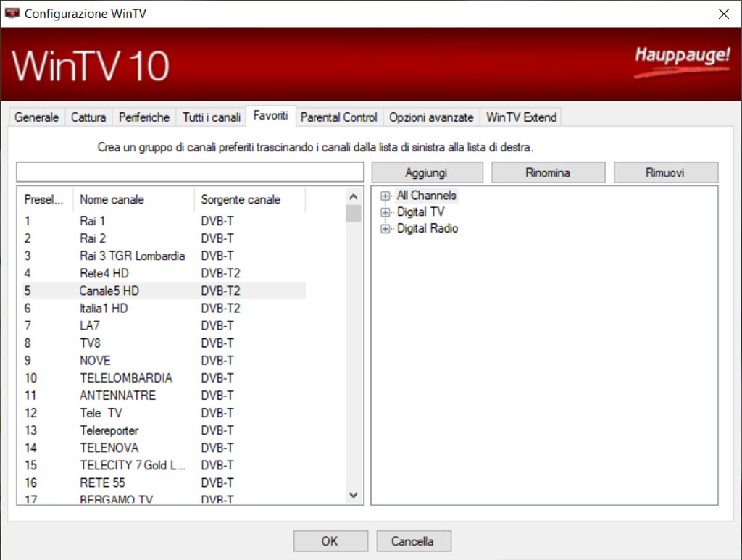This screenshot has height=560, width=742.
Task: Select the Rai 3 TGR Lombardia channel
Action: point(164,256)
